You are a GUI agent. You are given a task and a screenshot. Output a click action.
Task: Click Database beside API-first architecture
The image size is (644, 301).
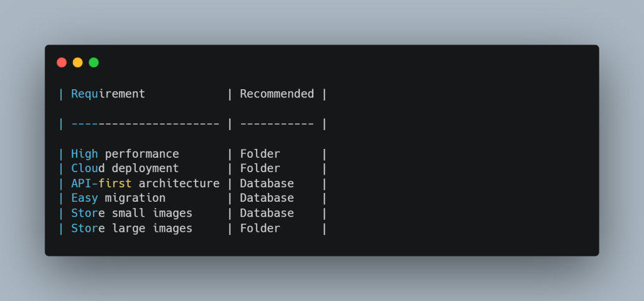(x=267, y=183)
